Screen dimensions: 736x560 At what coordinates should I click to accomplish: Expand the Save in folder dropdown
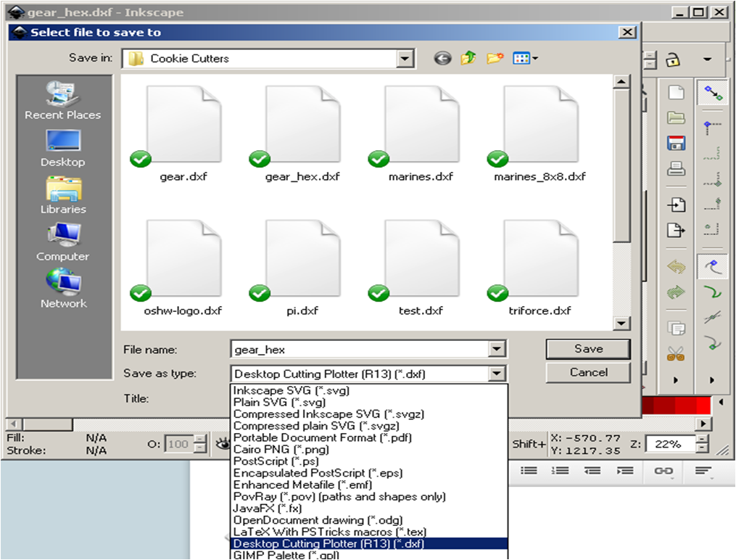404,59
